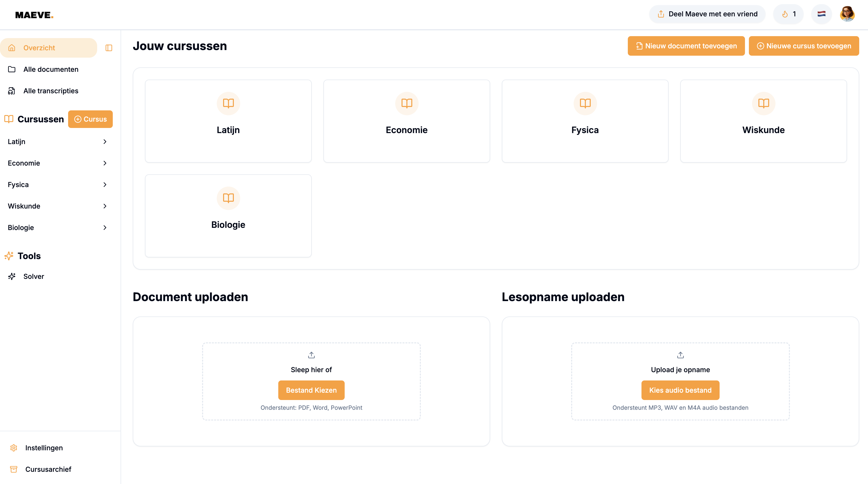Click 'Ondersteunt MP3, WAV en M4A' text
Image resolution: width=868 pixels, height=484 pixels.
click(x=680, y=408)
